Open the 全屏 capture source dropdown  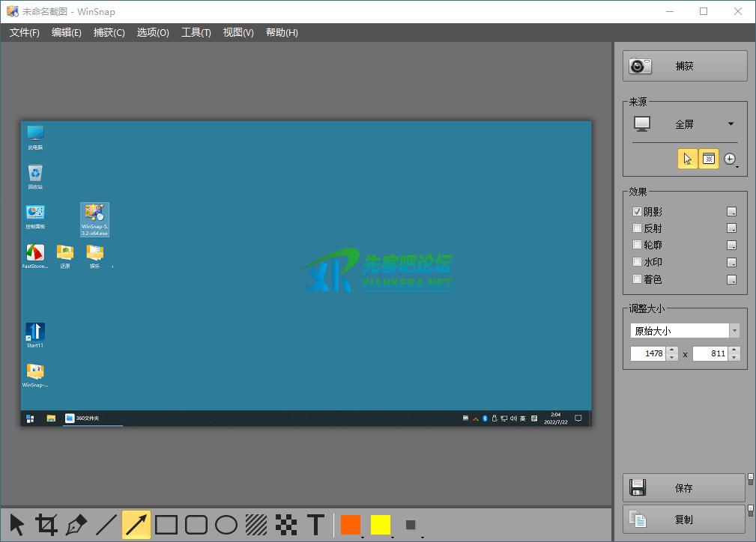pyautogui.click(x=731, y=124)
